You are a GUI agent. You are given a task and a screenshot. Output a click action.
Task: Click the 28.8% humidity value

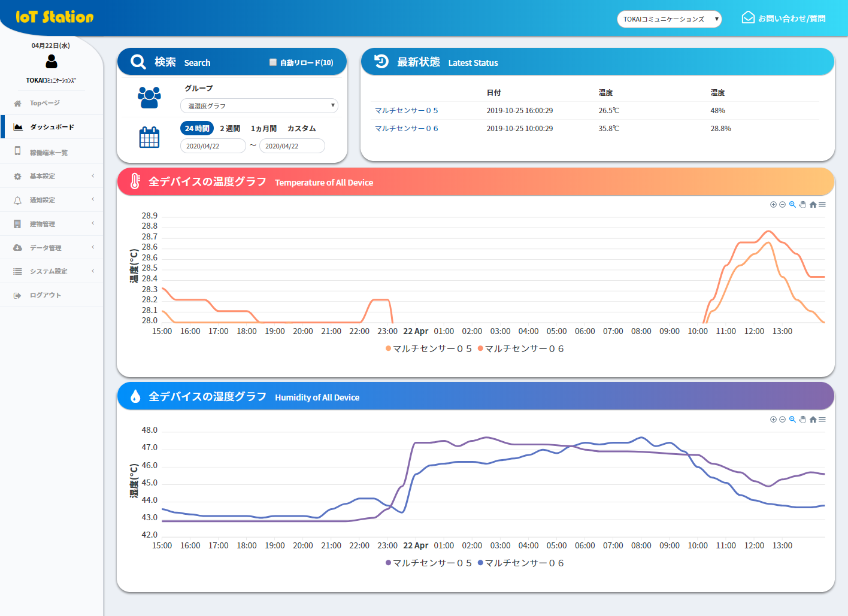click(x=721, y=129)
